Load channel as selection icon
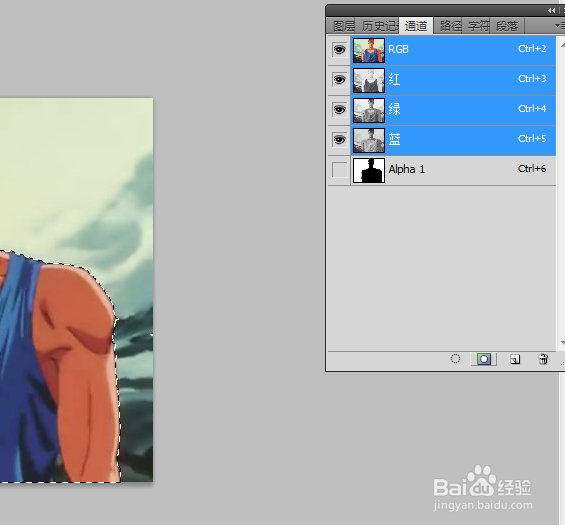This screenshot has width=565, height=525. point(455,359)
